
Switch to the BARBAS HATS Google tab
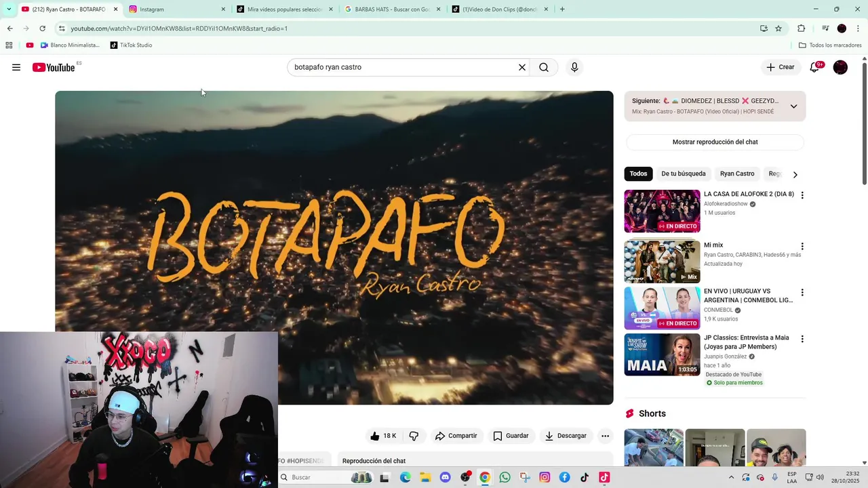(x=391, y=9)
